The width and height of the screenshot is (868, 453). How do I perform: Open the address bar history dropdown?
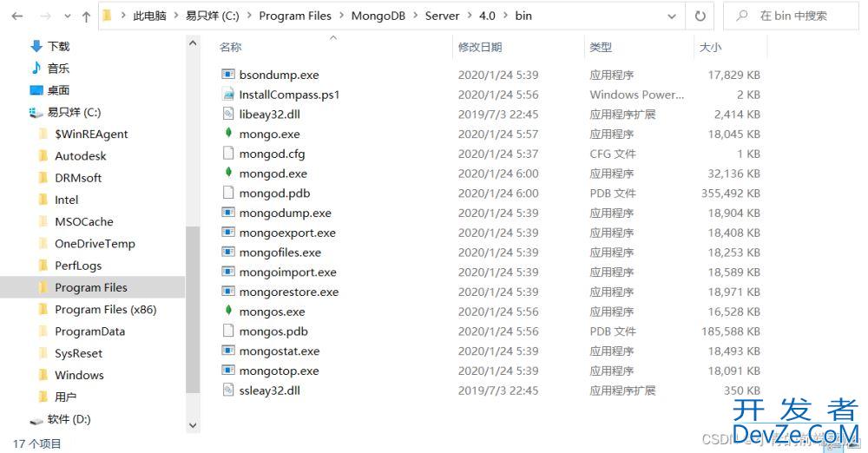point(672,16)
